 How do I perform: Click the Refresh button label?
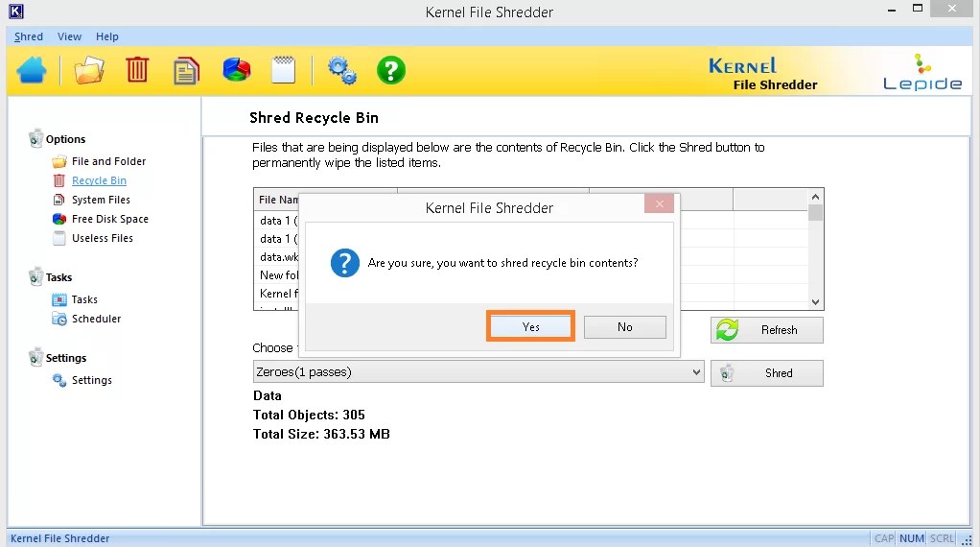[780, 330]
